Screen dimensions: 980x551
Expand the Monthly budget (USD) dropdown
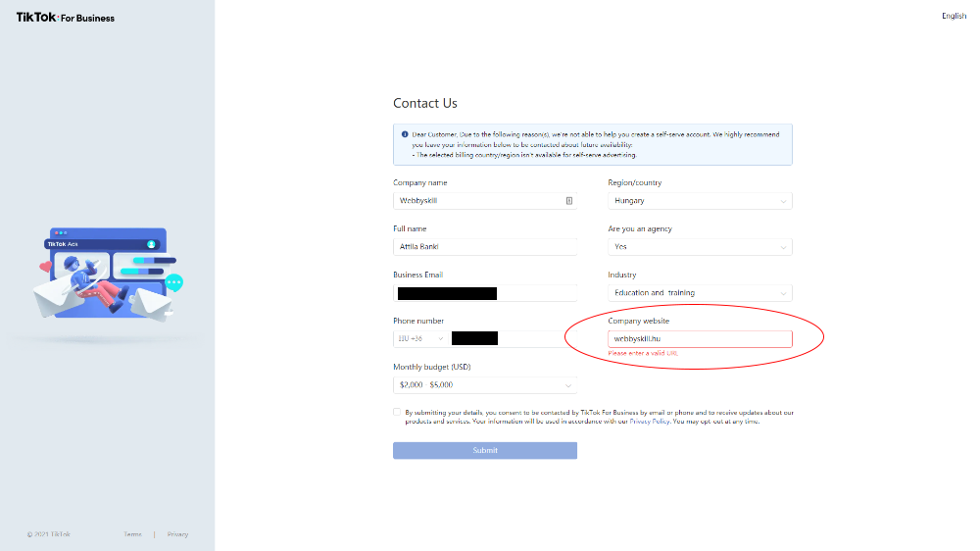pyautogui.click(x=484, y=385)
